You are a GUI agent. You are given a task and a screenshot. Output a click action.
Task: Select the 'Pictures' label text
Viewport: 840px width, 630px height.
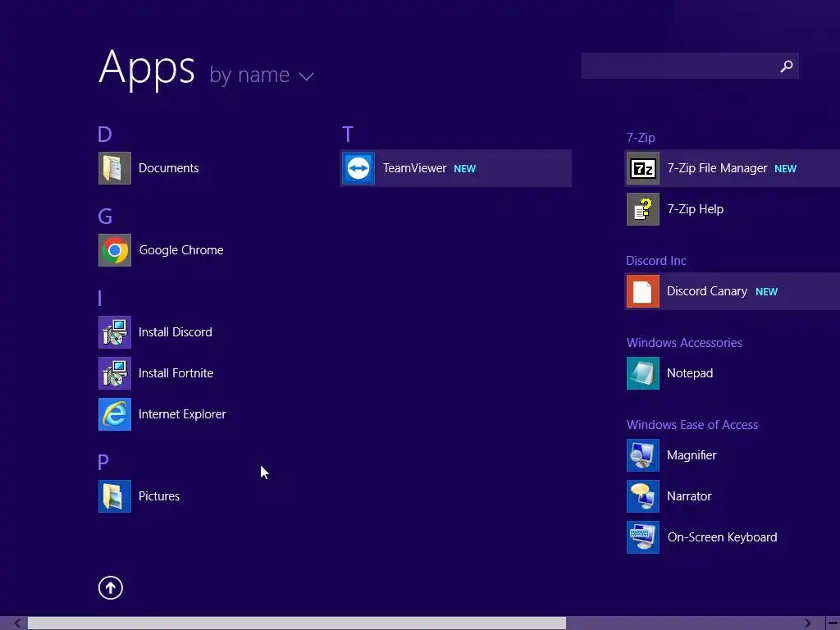(x=159, y=496)
